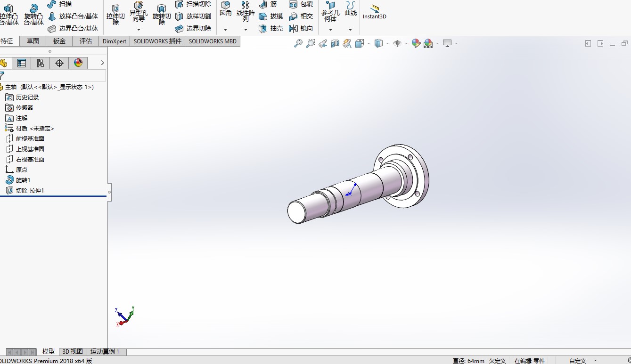The image size is (631, 364).
Task: Expand more manager tabs chevron
Action: pyautogui.click(x=103, y=63)
